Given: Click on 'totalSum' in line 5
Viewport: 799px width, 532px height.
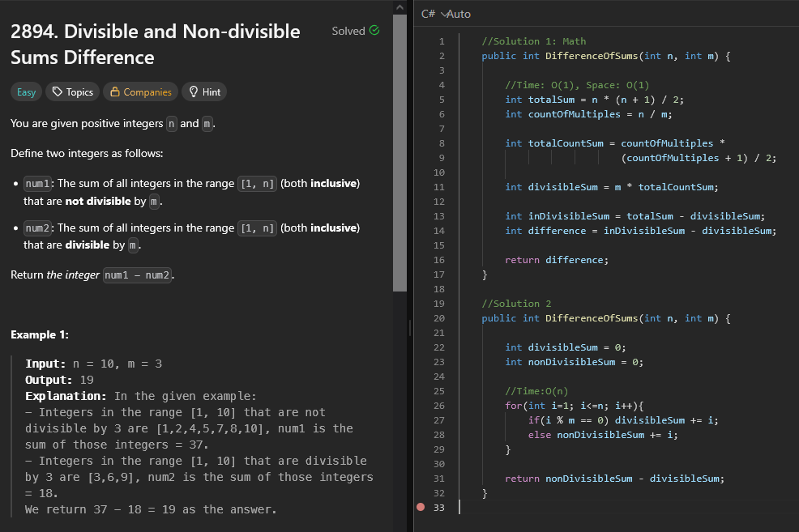Looking at the screenshot, I should (551, 100).
